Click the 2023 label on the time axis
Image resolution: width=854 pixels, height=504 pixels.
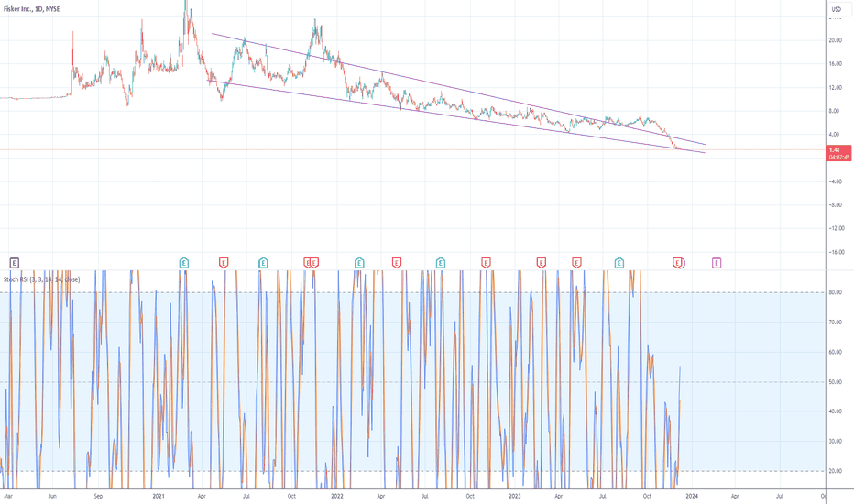pyautogui.click(x=515, y=497)
